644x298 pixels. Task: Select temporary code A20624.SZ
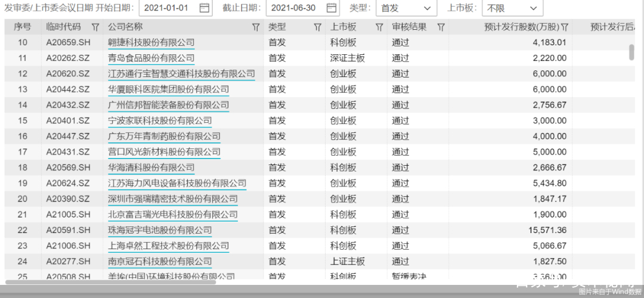click(68, 183)
